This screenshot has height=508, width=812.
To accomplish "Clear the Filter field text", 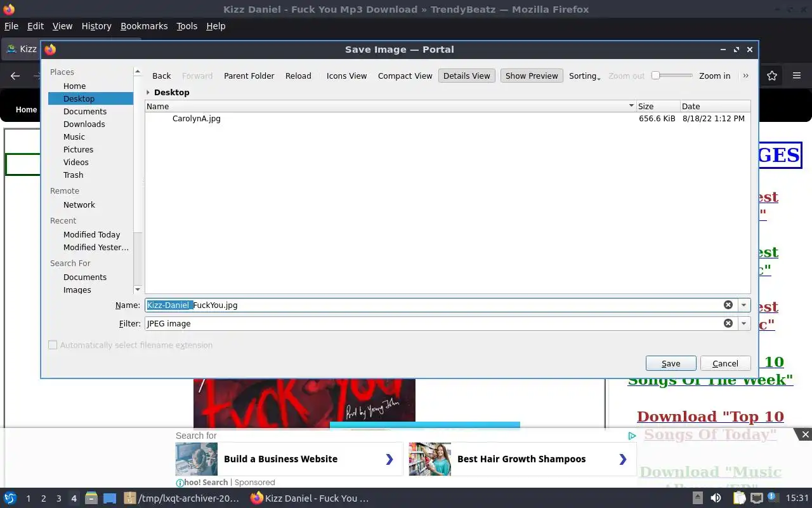I will click(x=728, y=323).
